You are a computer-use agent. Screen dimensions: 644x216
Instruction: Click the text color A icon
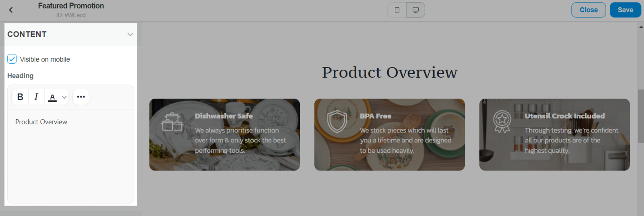click(x=52, y=97)
